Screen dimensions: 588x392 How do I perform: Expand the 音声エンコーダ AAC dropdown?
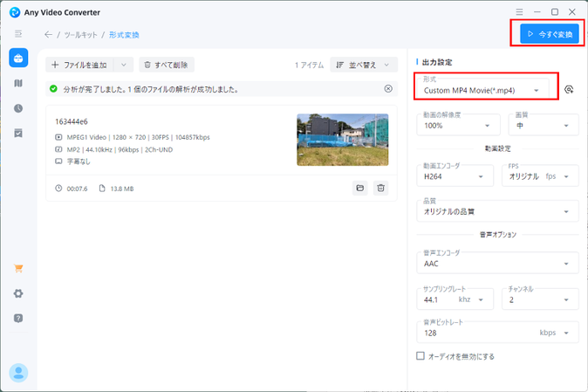[x=497, y=263]
